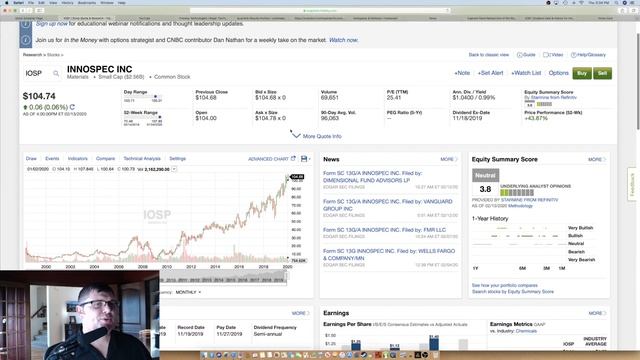This screenshot has width=640, height=360.
Task: Open the ADVANCED CHART link
Action: (x=268, y=159)
